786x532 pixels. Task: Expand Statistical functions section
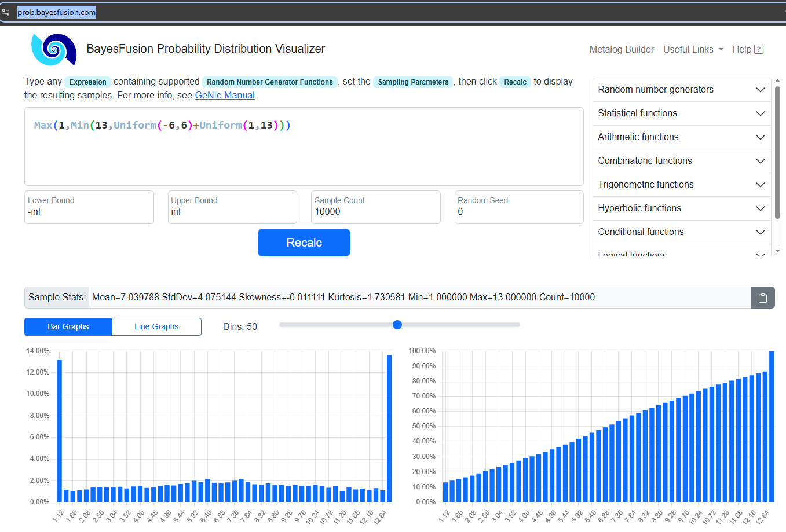tap(681, 113)
